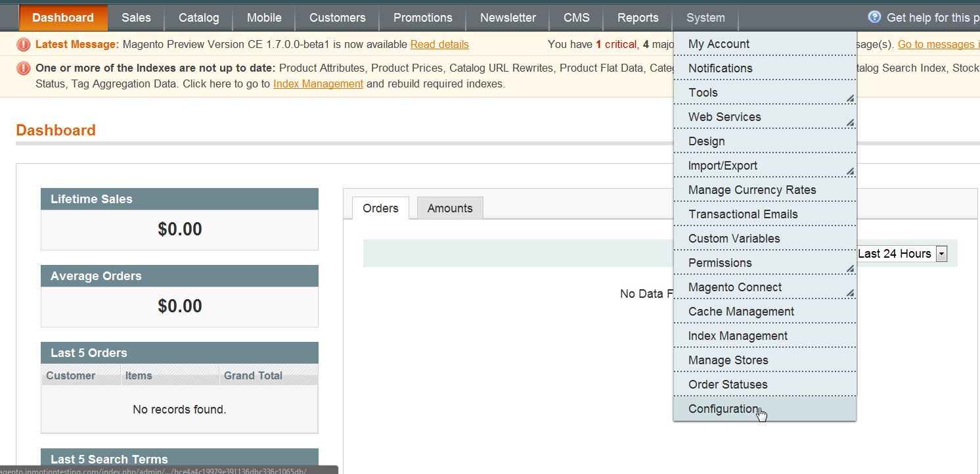Open the Last 24 Hours dropdown
The height and width of the screenshot is (474, 980).
(x=941, y=254)
